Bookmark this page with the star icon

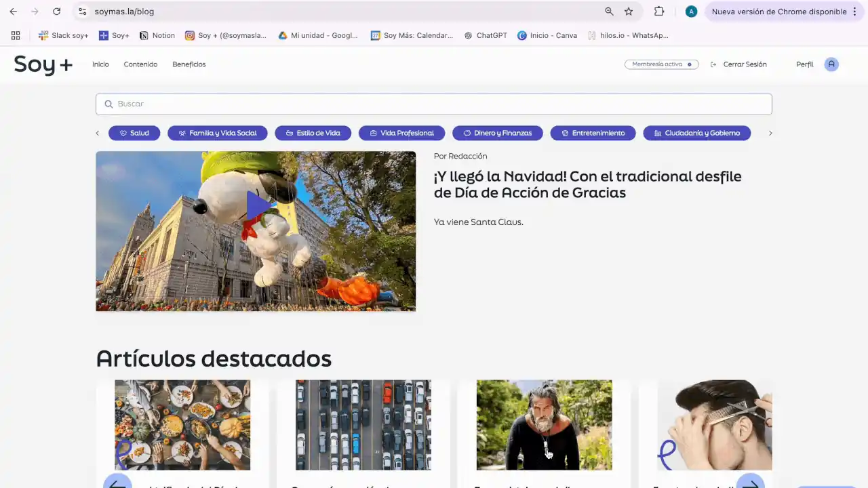pyautogui.click(x=629, y=12)
